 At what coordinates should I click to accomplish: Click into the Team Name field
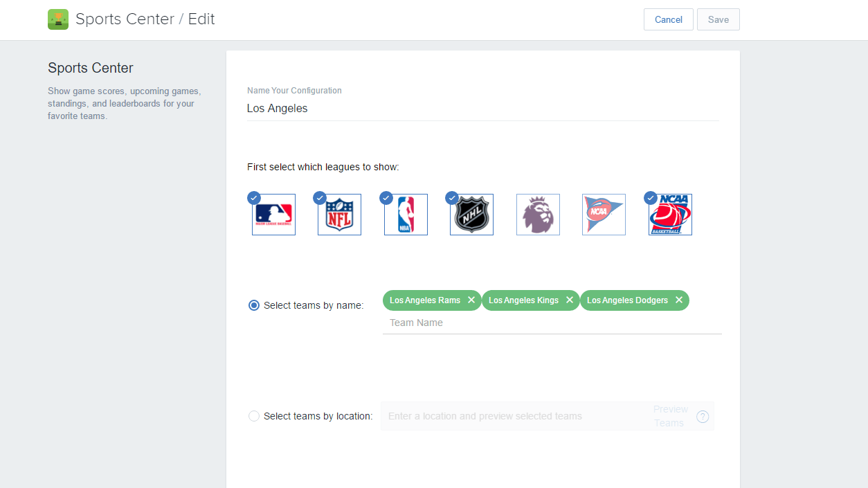(552, 323)
